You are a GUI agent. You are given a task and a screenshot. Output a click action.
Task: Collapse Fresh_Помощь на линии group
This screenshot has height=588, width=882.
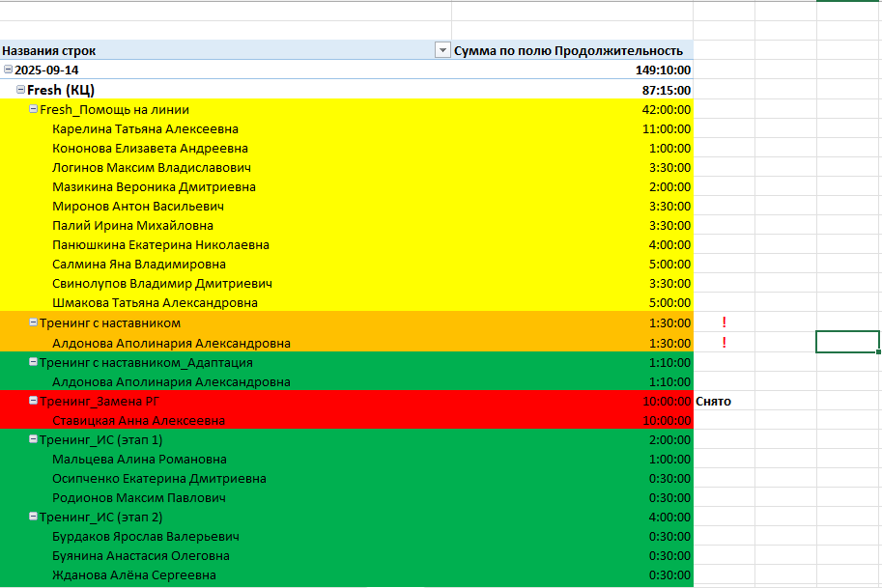[33, 109]
